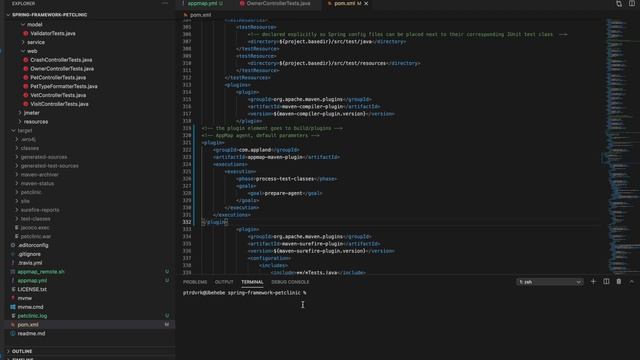The width and height of the screenshot is (640, 360).
Task: Click the pom.xml breadcrumb above the editor
Action: point(200,15)
